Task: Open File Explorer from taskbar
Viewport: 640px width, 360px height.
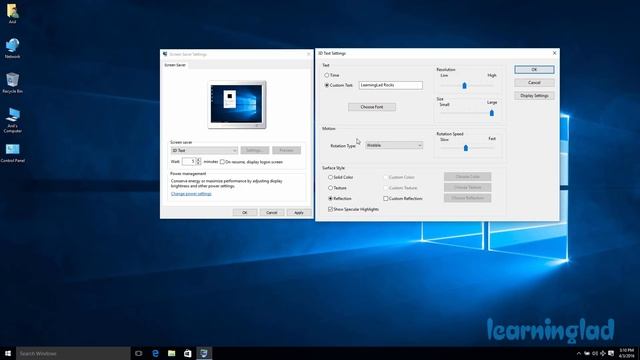Action: coord(171,353)
